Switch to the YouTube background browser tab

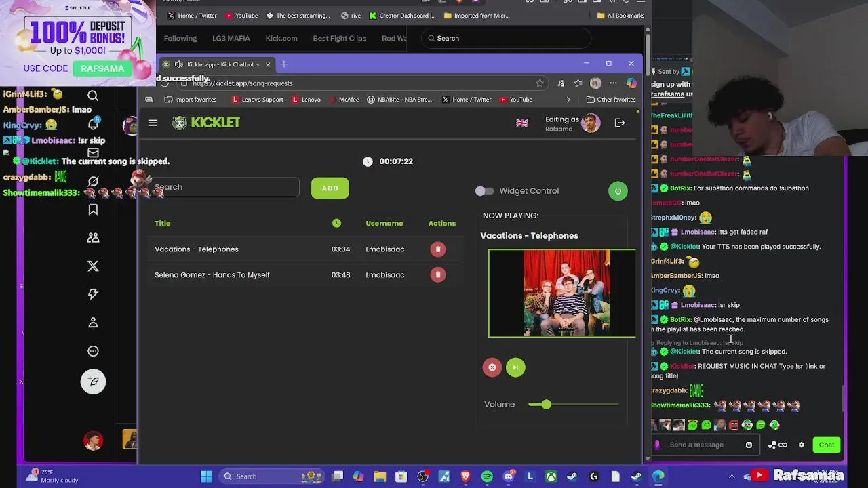coord(241,16)
